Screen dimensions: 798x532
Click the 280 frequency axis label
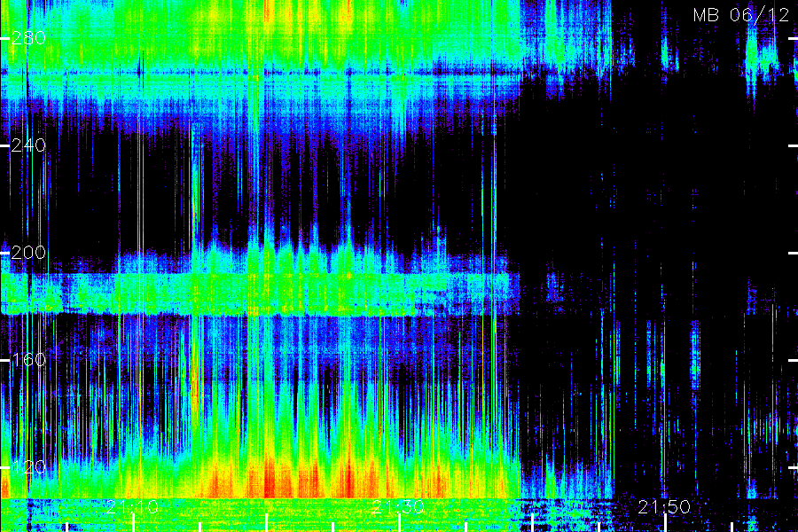click(x=28, y=38)
